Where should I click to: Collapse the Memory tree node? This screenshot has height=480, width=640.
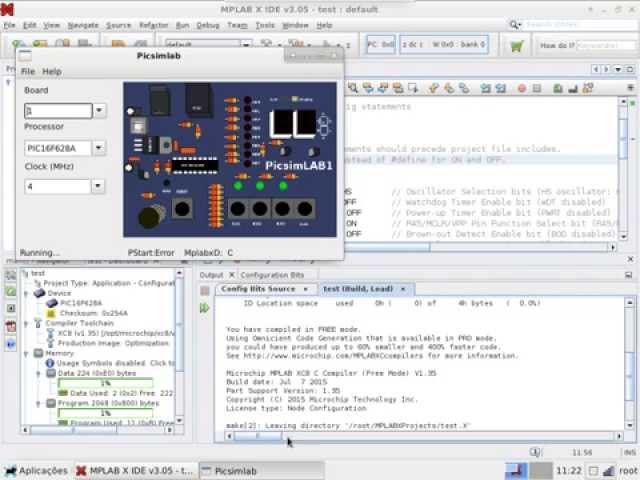[x=26, y=353]
